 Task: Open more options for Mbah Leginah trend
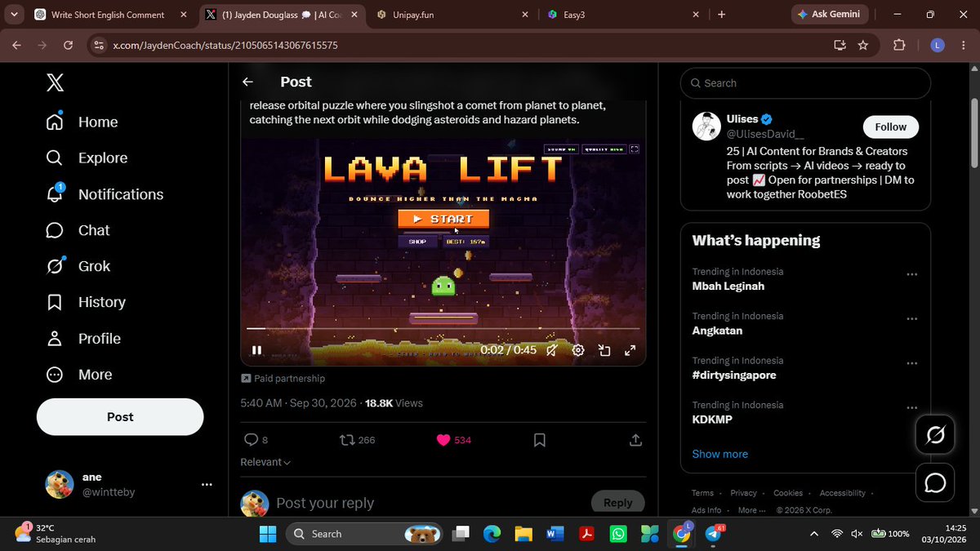911,274
